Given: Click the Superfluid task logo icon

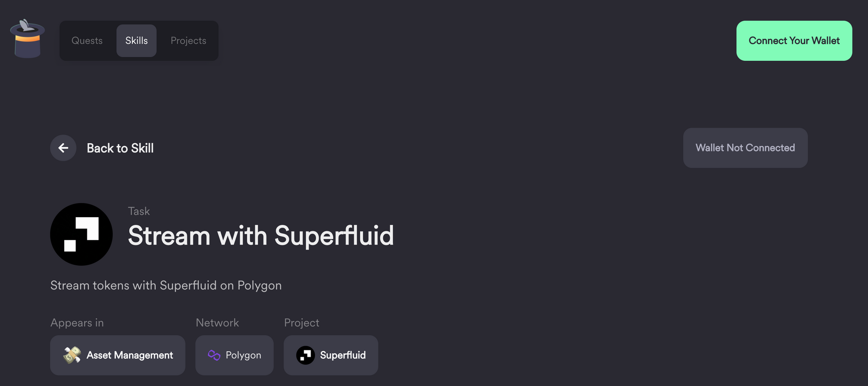Looking at the screenshot, I should 81,234.
